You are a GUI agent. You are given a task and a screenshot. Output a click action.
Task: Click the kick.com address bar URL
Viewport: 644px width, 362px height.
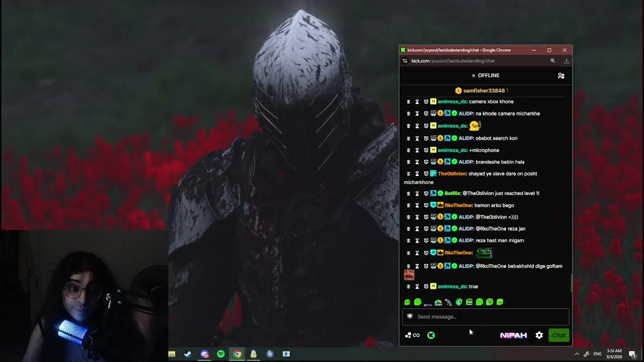tap(453, 61)
